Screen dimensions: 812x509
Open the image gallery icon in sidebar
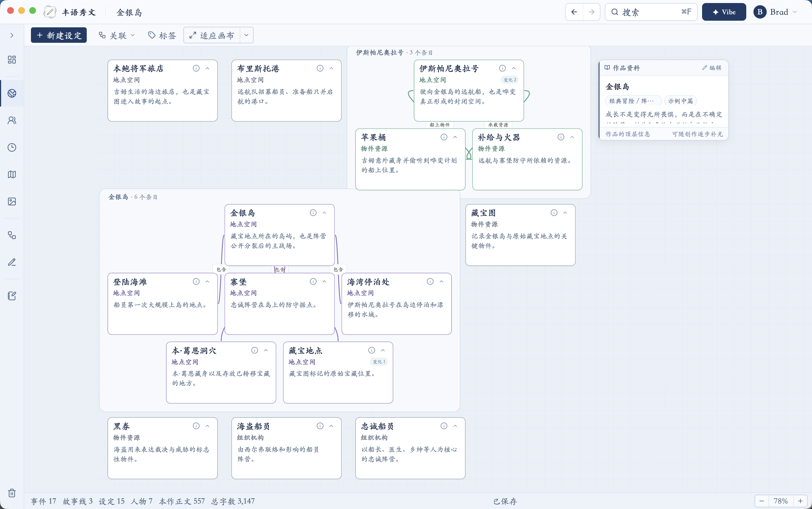pos(12,201)
